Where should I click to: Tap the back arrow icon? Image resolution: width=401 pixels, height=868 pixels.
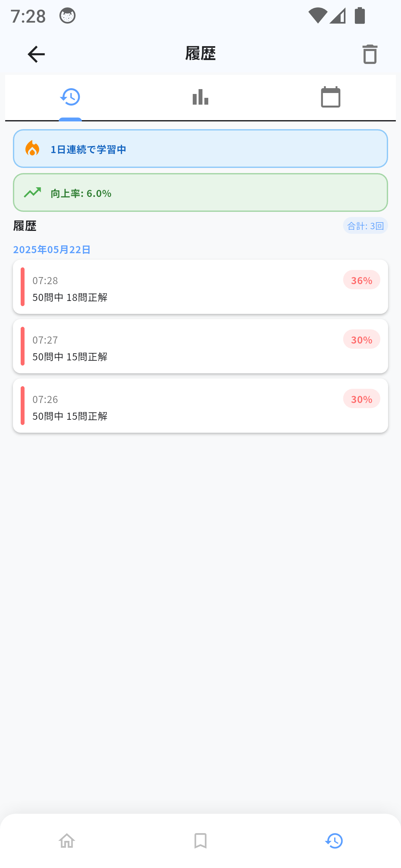point(36,54)
